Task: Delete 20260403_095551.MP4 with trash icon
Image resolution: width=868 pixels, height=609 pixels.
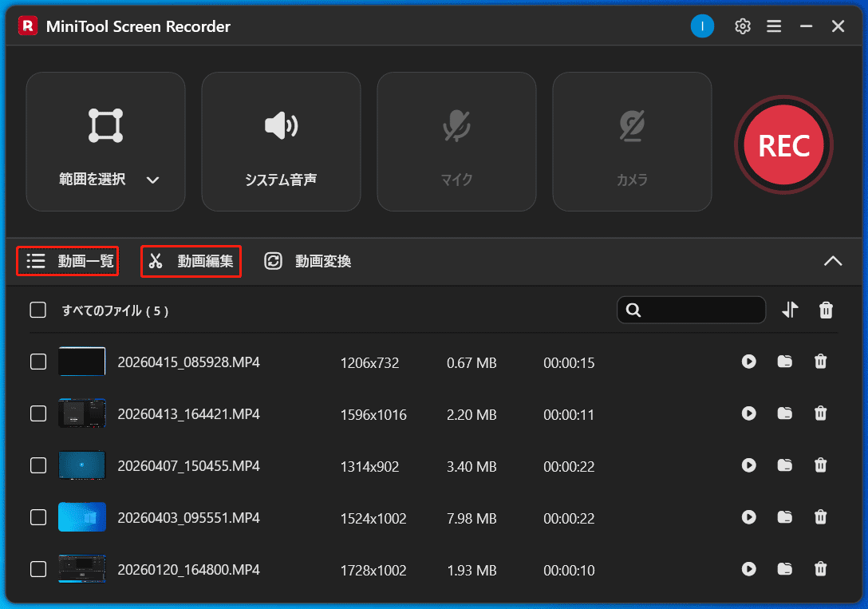Action: (x=821, y=517)
